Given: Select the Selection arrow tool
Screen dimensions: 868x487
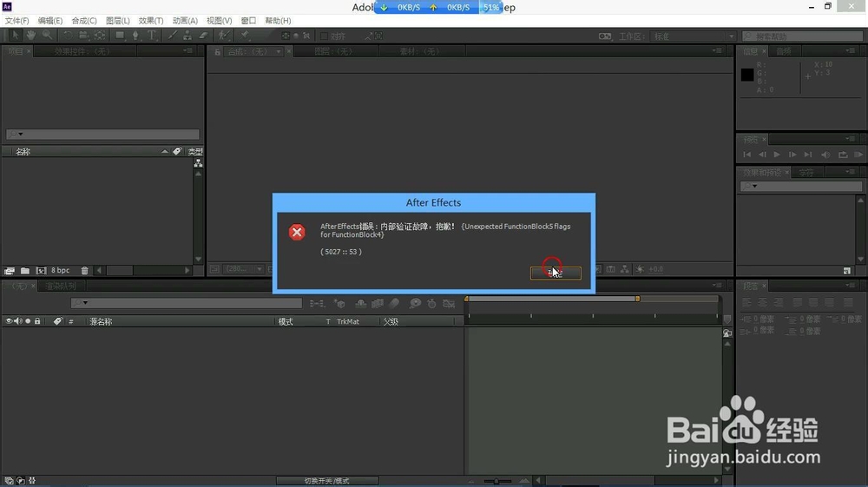Looking at the screenshot, I should pyautogui.click(x=16, y=36).
